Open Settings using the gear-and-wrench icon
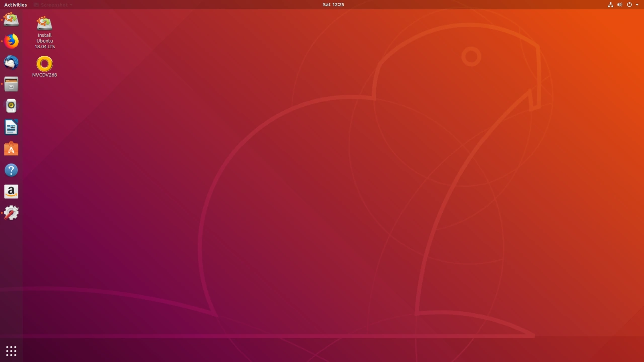This screenshot has height=362, width=644. pyautogui.click(x=11, y=213)
